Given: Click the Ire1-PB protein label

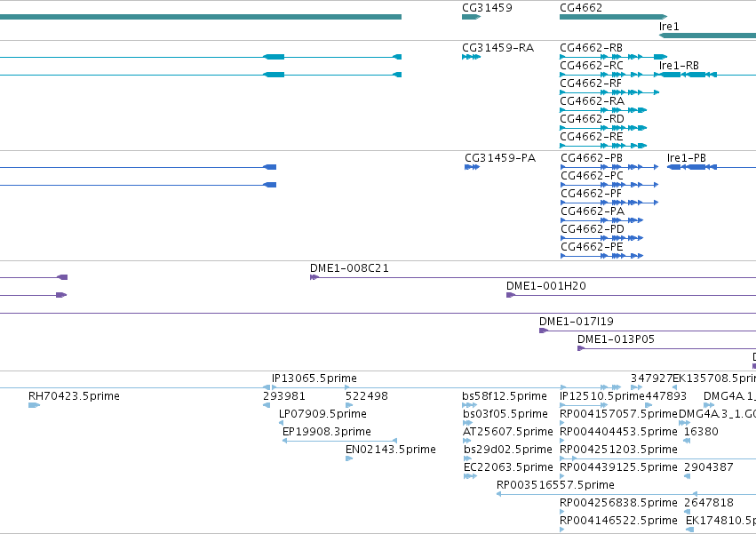Looking at the screenshot, I should pos(687,158).
